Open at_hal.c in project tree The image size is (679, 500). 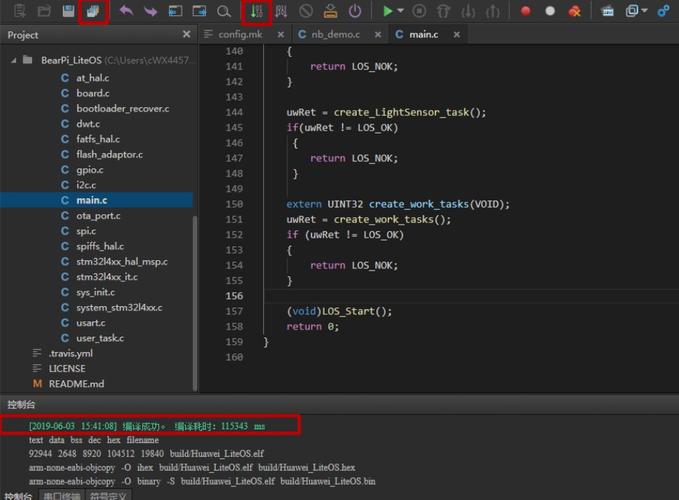(93, 78)
